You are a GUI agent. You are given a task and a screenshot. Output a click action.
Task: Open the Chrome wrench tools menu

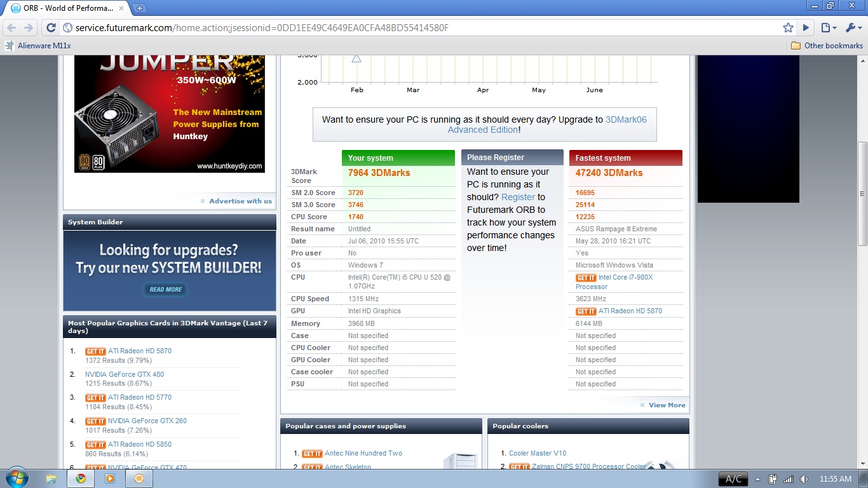pos(852,28)
